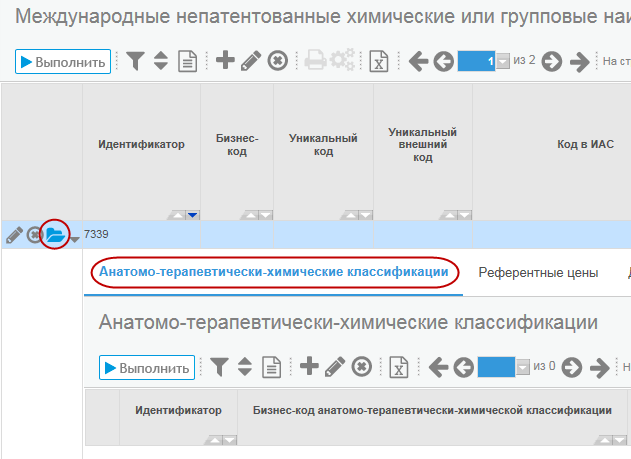Add classification with lower toolbar plus icon
The height and width of the screenshot is (459, 631).
(x=309, y=366)
